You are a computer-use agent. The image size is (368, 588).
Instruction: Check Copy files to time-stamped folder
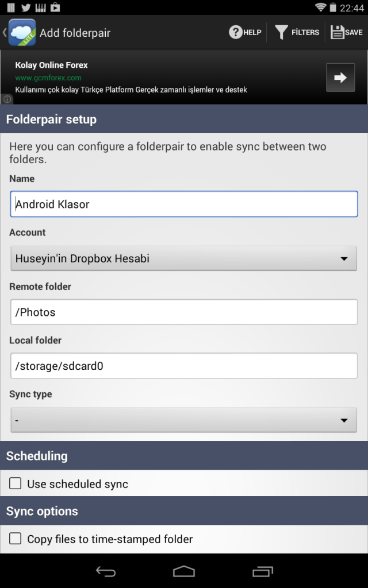pos(16,539)
